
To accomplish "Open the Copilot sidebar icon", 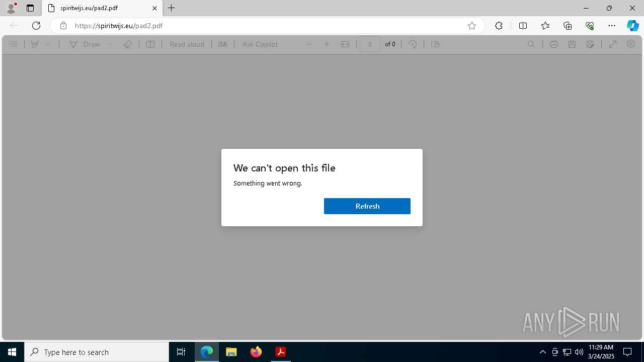I will tap(632, 26).
